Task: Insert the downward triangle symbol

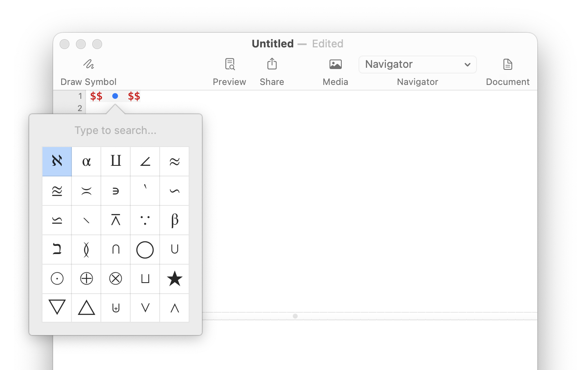Action: pyautogui.click(x=57, y=308)
